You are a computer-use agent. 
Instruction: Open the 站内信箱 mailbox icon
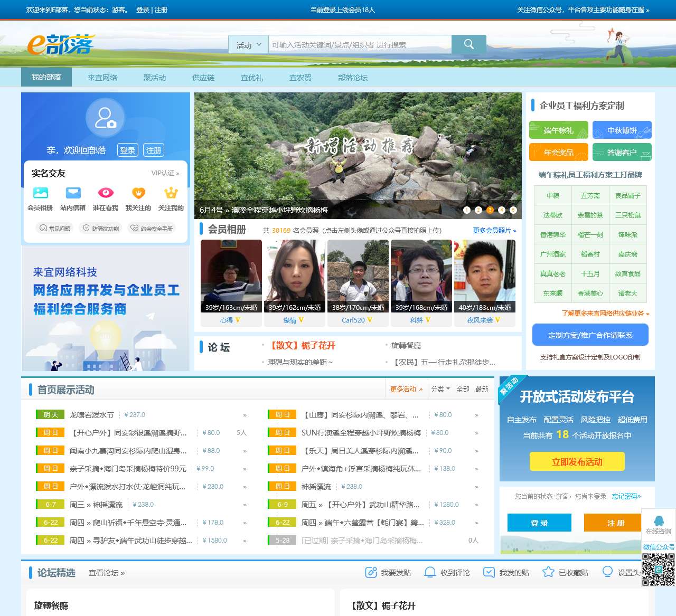[73, 193]
